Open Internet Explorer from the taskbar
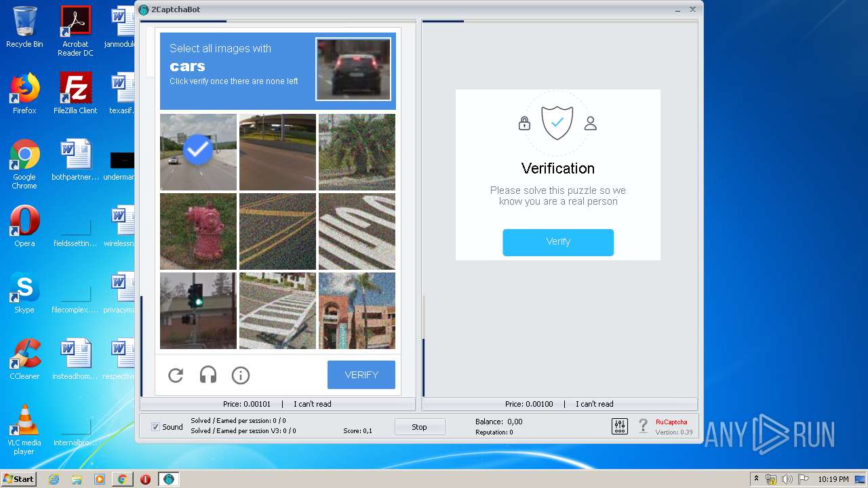868x488 pixels. click(54, 479)
